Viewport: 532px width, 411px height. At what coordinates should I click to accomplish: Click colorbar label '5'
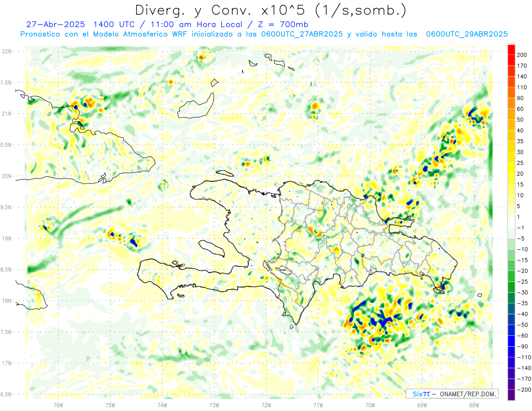[x=519, y=206]
